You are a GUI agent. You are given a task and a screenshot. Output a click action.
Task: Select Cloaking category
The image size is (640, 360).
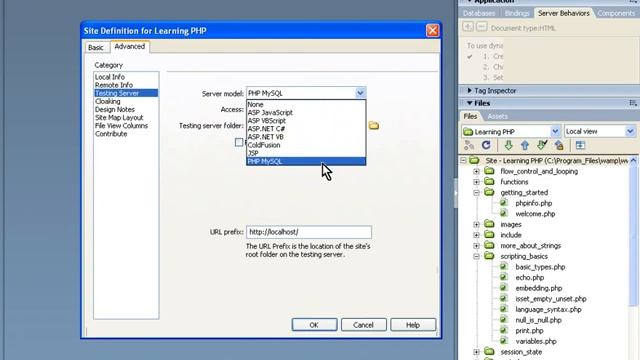pyautogui.click(x=108, y=101)
